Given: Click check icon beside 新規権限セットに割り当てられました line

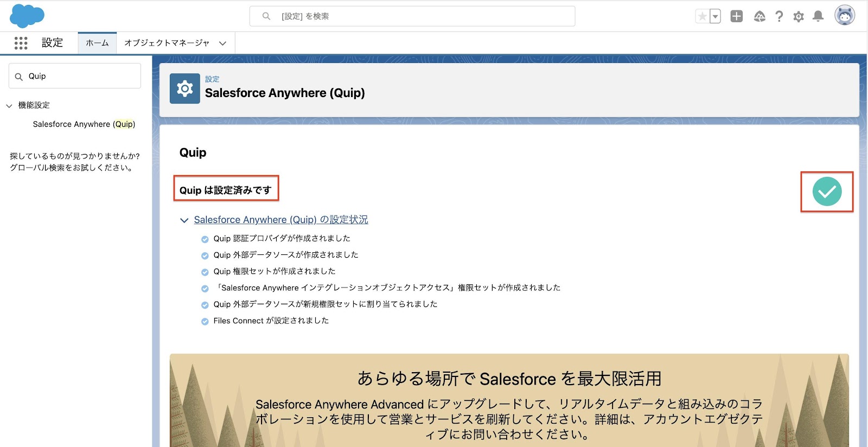Looking at the screenshot, I should (x=205, y=305).
